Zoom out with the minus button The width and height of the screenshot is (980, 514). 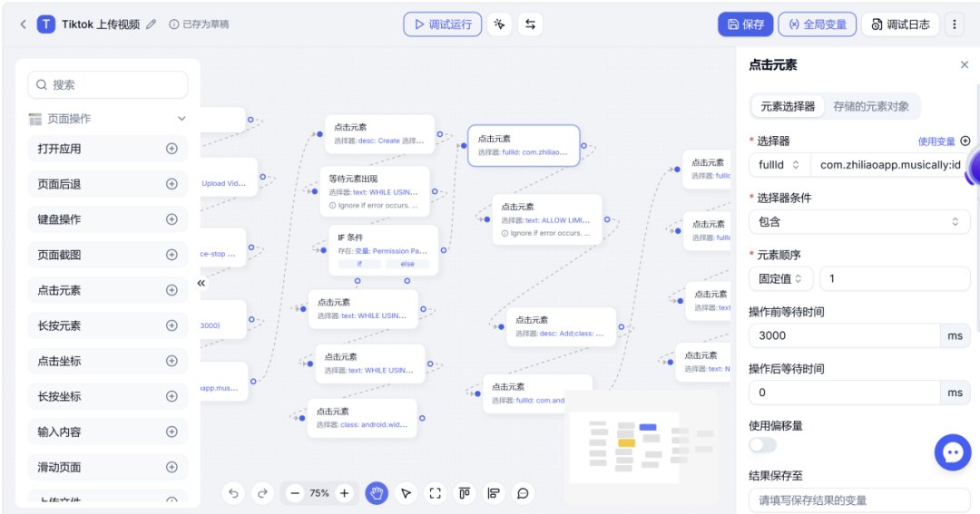tap(295, 493)
